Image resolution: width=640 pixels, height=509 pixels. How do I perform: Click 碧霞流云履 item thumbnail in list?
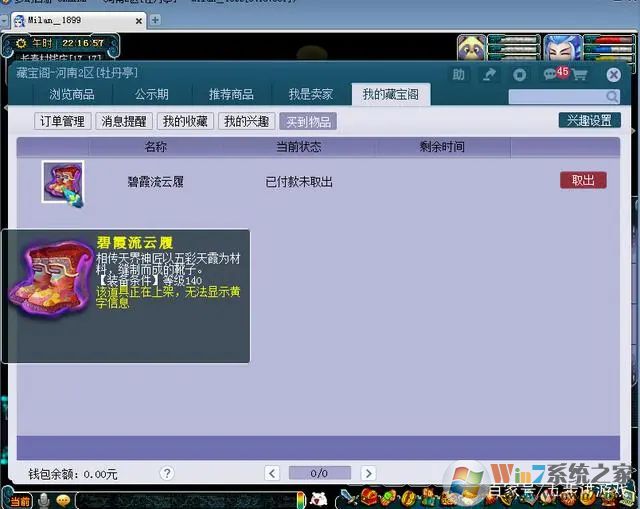63,182
